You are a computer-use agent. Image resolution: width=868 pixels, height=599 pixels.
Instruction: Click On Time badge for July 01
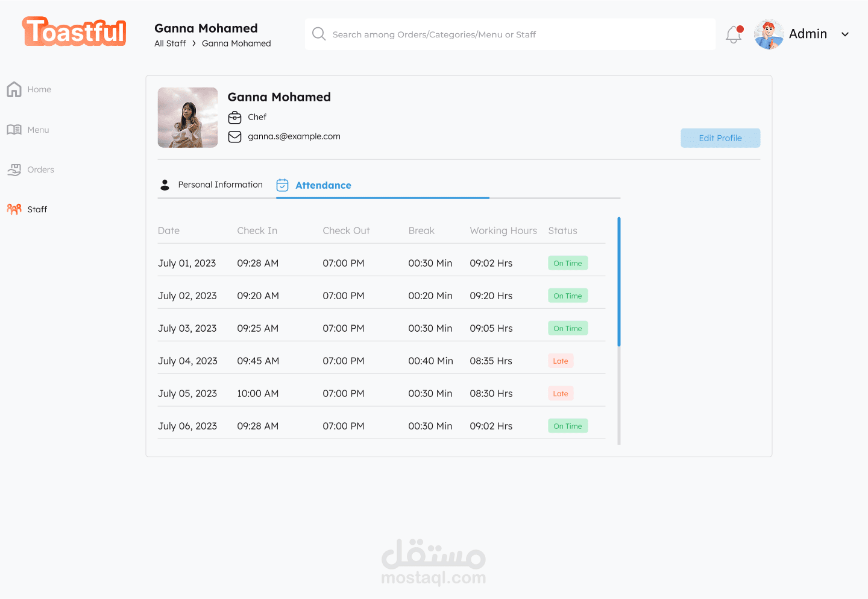click(x=568, y=263)
